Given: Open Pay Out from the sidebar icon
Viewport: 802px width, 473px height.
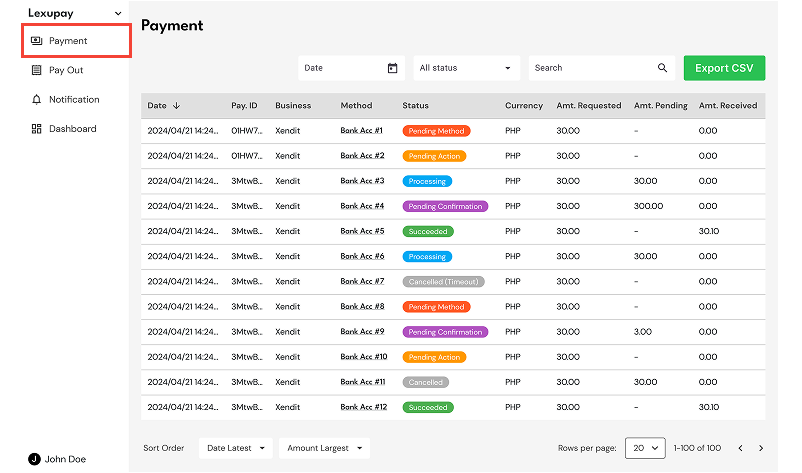Looking at the screenshot, I should (x=36, y=70).
